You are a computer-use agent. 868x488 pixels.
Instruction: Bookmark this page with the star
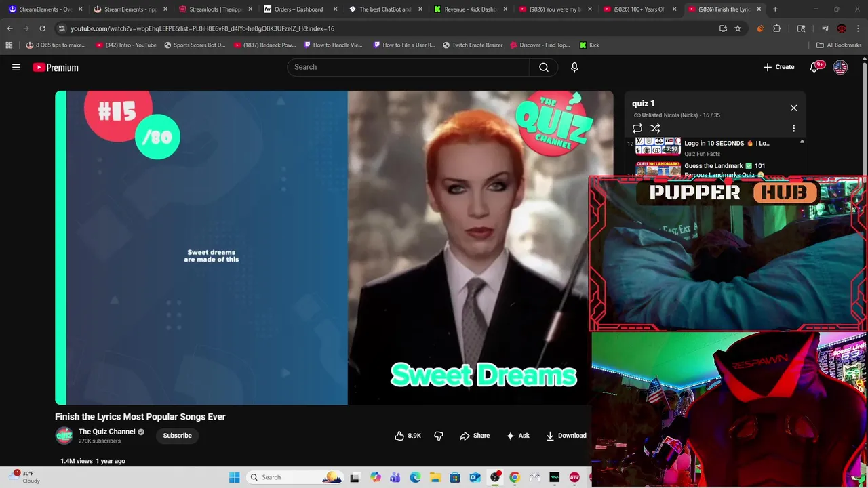pos(738,28)
